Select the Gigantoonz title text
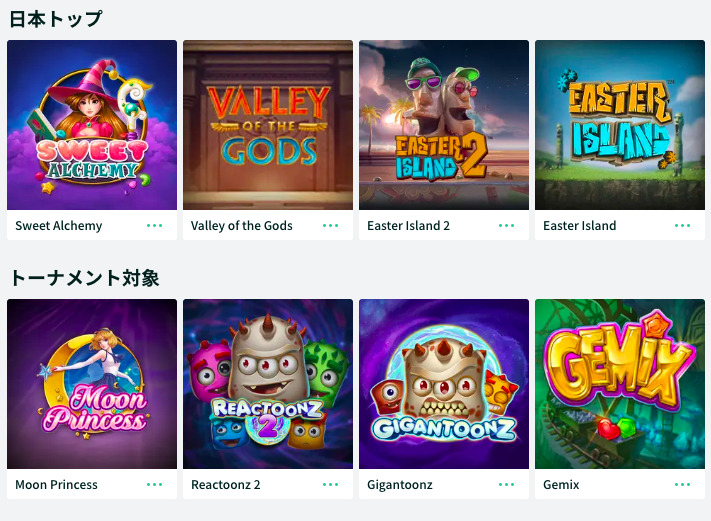Image resolution: width=711 pixels, height=521 pixels. 399,485
